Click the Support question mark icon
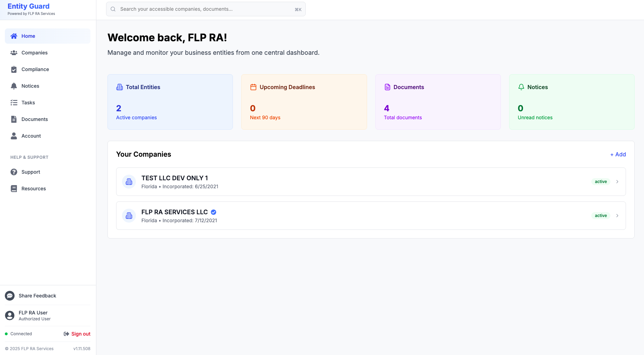The width and height of the screenshot is (644, 355). pos(14,172)
